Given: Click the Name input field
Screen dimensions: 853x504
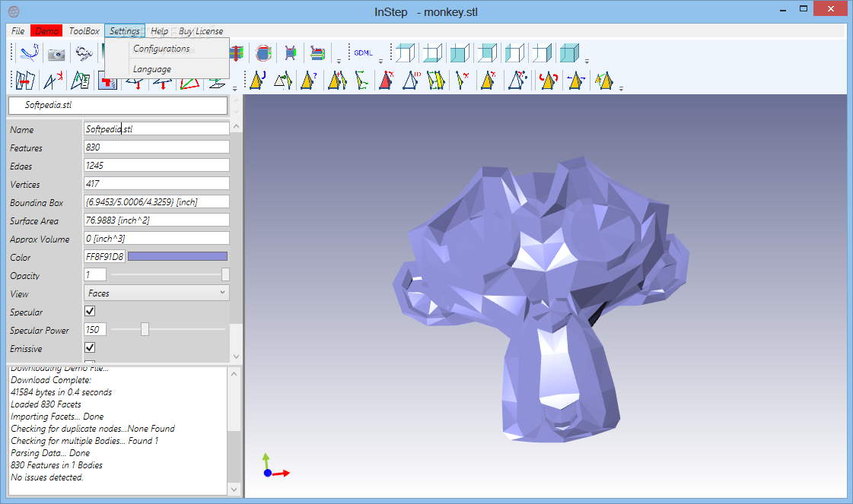Looking at the screenshot, I should tap(157, 129).
